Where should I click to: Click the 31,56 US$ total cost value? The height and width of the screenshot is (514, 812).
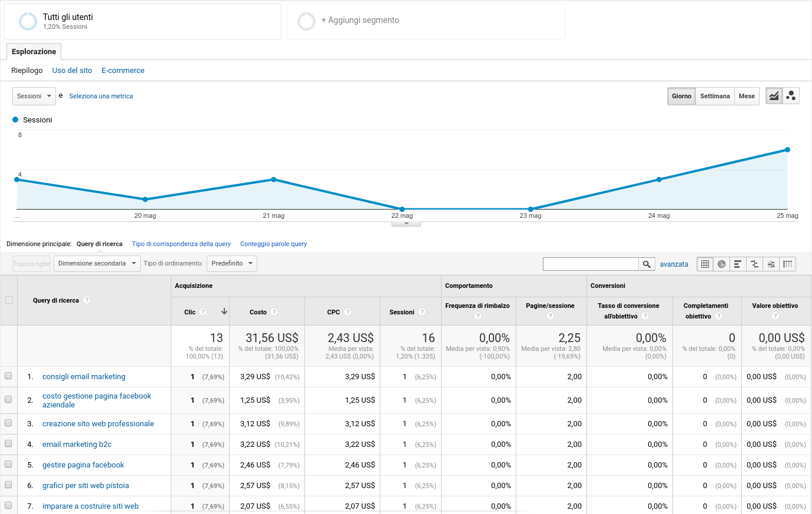tap(272, 338)
